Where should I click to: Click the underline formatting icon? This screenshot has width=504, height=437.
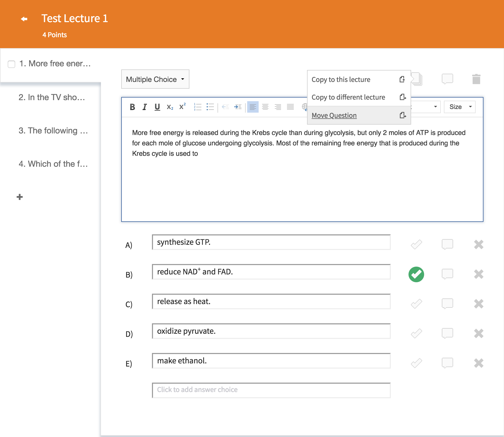[157, 107]
